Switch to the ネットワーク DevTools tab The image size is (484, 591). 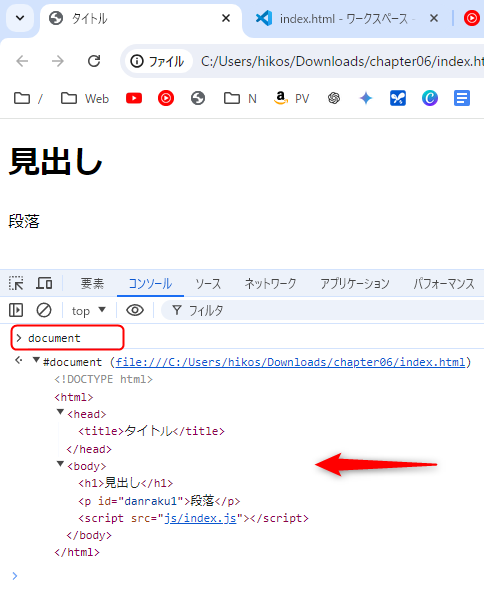click(270, 283)
